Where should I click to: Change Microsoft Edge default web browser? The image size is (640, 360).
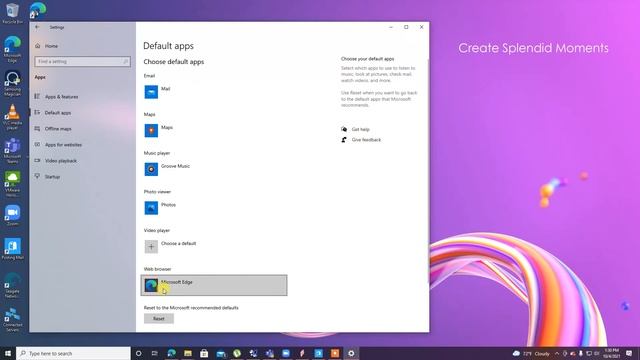pos(214,285)
